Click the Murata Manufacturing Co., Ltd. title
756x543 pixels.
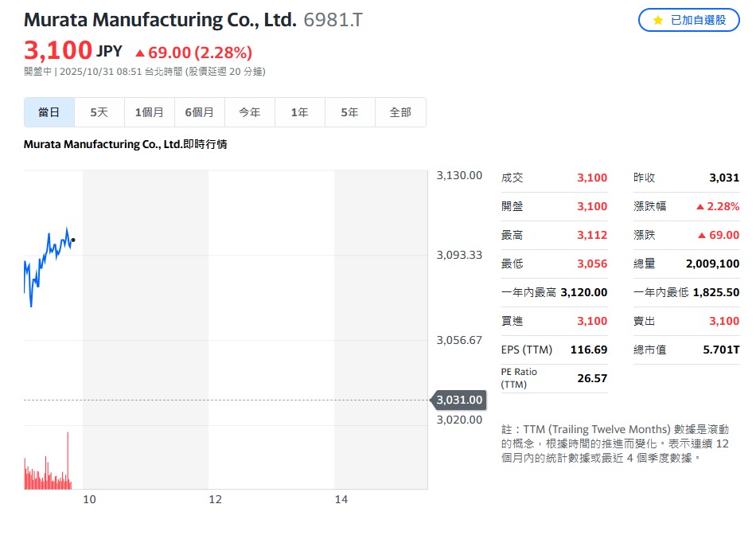[160, 20]
